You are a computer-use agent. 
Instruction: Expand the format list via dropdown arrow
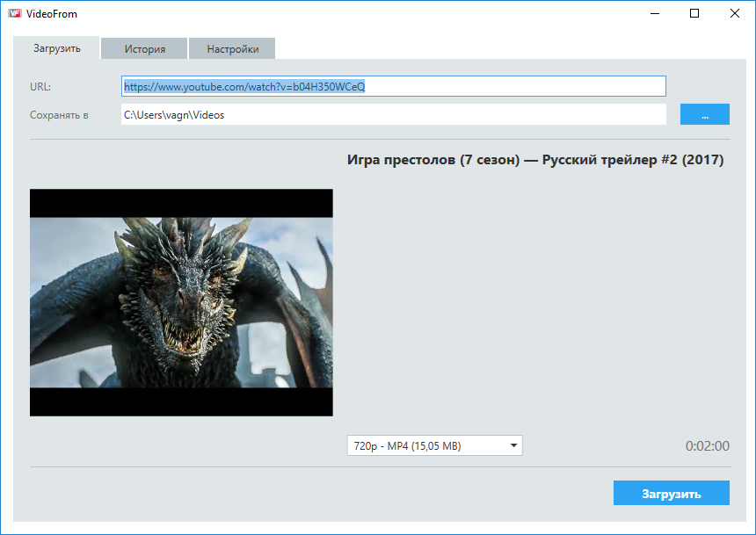coord(513,446)
